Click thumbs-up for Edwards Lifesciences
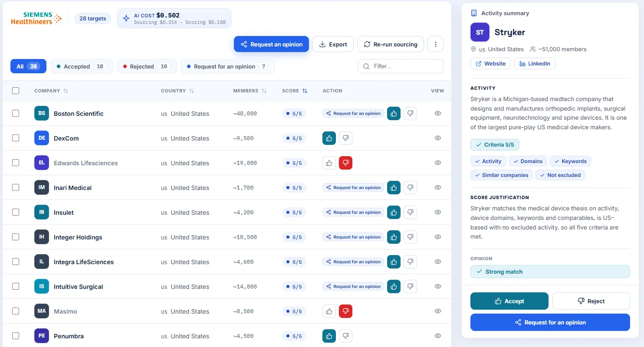The image size is (644, 347). [329, 163]
